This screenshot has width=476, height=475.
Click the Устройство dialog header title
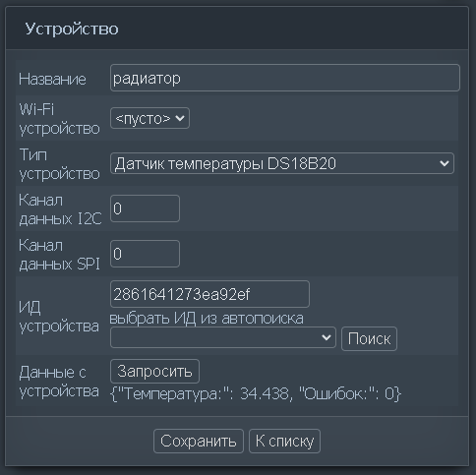[72, 29]
